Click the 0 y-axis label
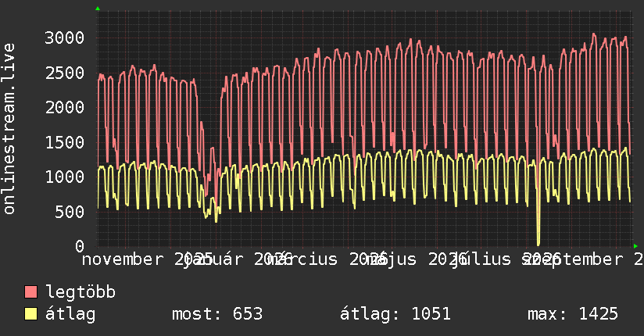Viewport: 644px width, 336px height. point(80,246)
